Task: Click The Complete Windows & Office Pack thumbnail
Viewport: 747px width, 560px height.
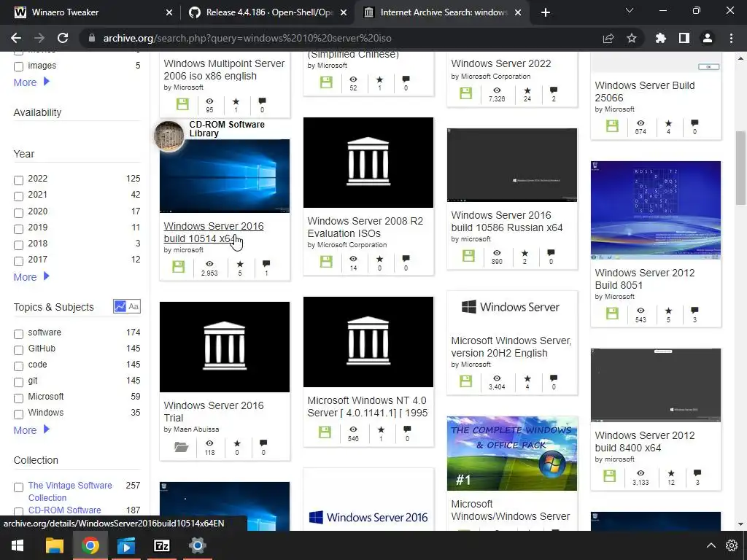Action: 511,454
